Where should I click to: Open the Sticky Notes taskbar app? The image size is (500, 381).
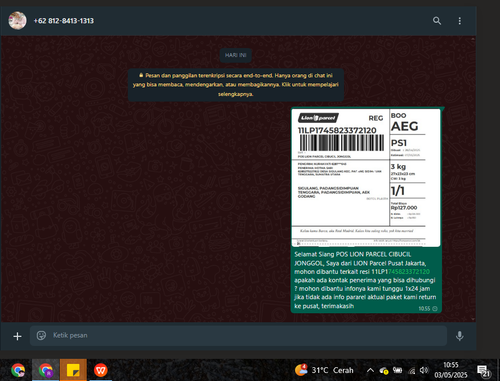tap(73, 370)
